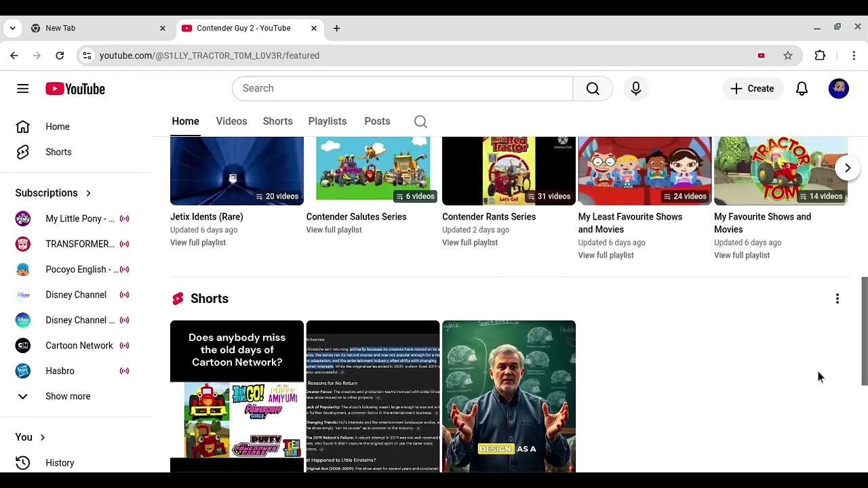
Task: Open Hasbro channel avatar
Action: 23,371
